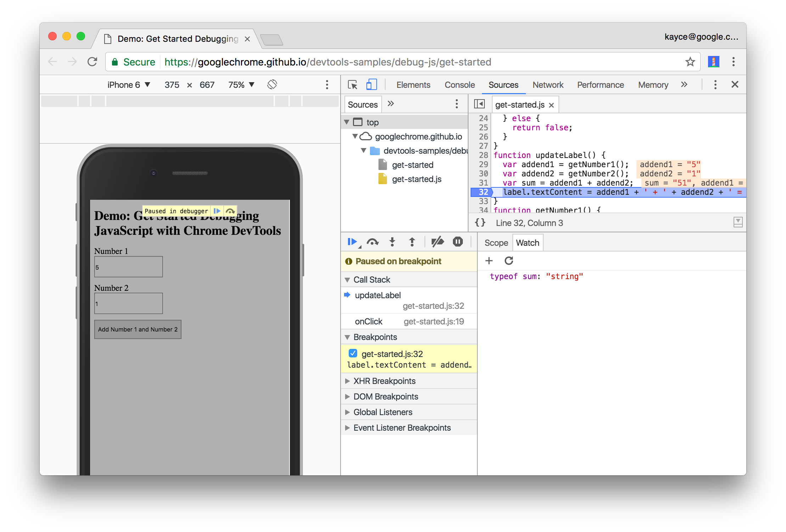Click the refresh Watch expressions button
786x532 pixels.
click(509, 260)
